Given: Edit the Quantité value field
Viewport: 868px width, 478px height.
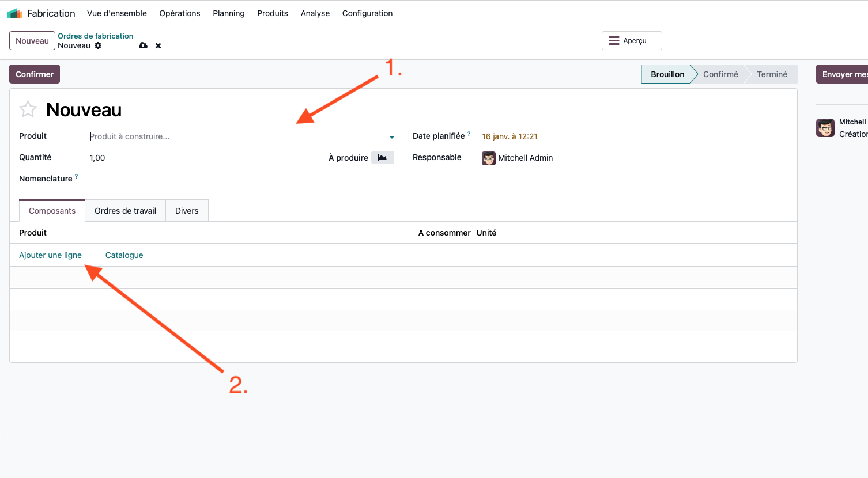Looking at the screenshot, I should pos(173,158).
